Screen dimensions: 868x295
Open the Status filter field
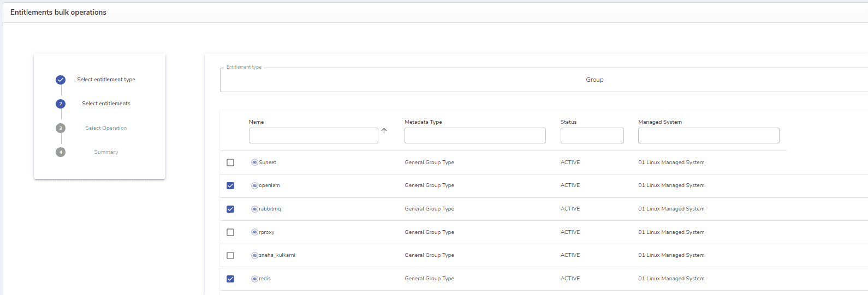(x=592, y=136)
